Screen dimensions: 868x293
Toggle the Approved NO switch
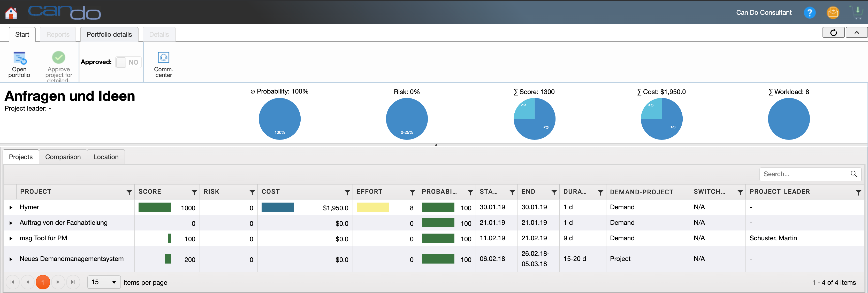tap(128, 62)
